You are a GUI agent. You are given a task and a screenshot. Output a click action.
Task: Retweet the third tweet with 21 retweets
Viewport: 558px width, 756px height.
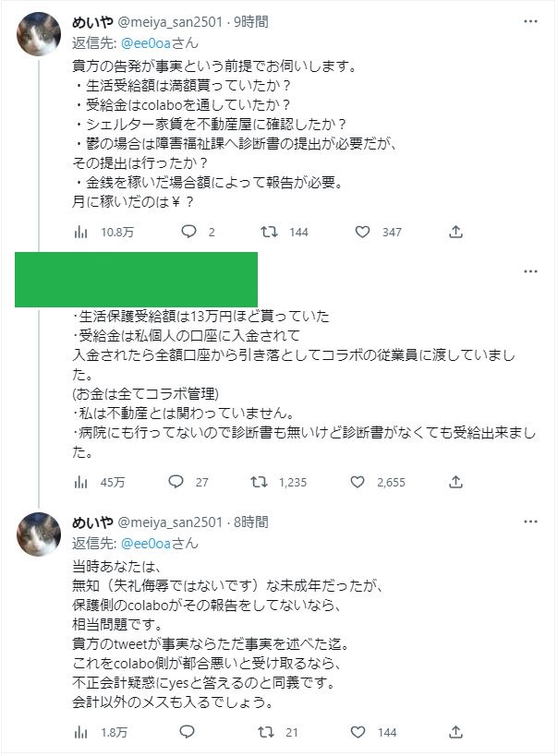tap(266, 732)
